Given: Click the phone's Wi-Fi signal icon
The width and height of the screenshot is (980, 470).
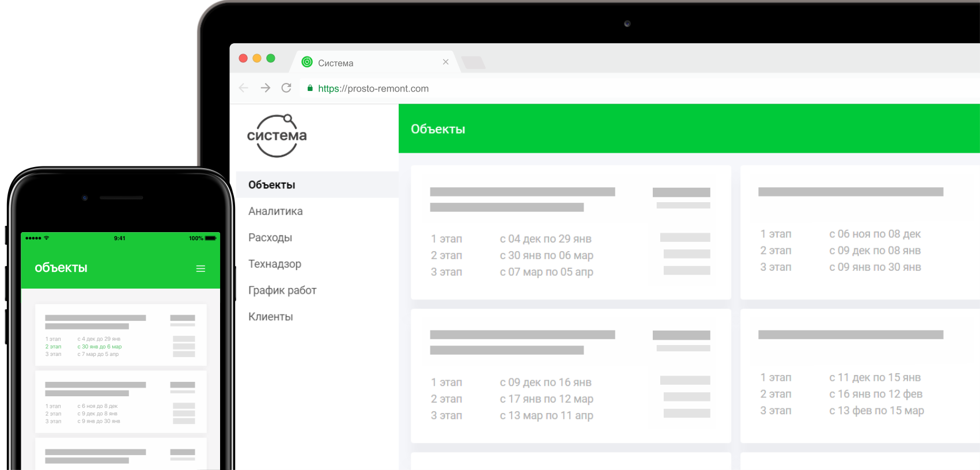Looking at the screenshot, I should (x=47, y=238).
